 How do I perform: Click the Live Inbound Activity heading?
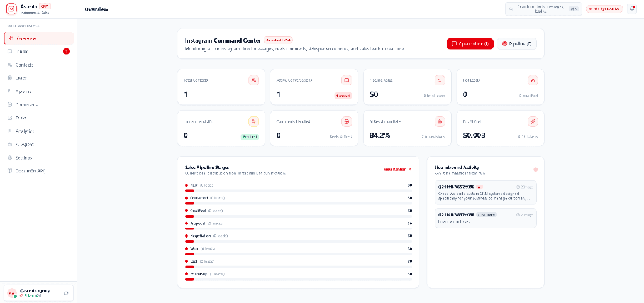(457, 167)
